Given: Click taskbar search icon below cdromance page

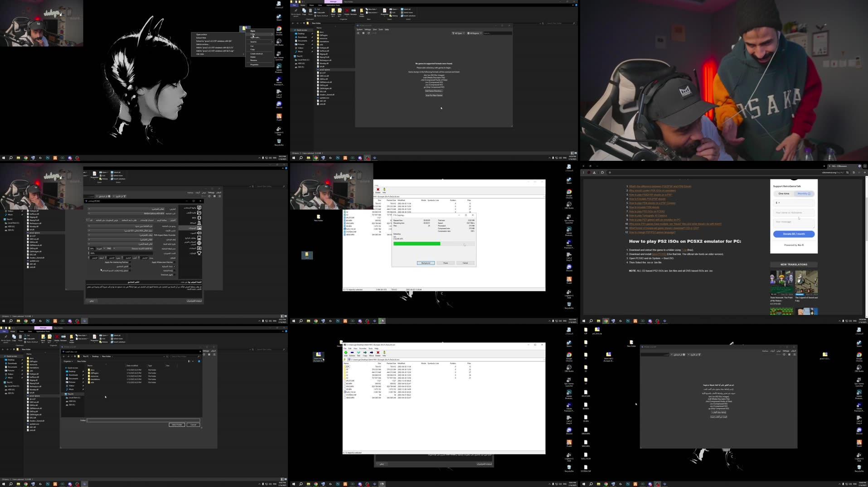Looking at the screenshot, I should [591, 321].
